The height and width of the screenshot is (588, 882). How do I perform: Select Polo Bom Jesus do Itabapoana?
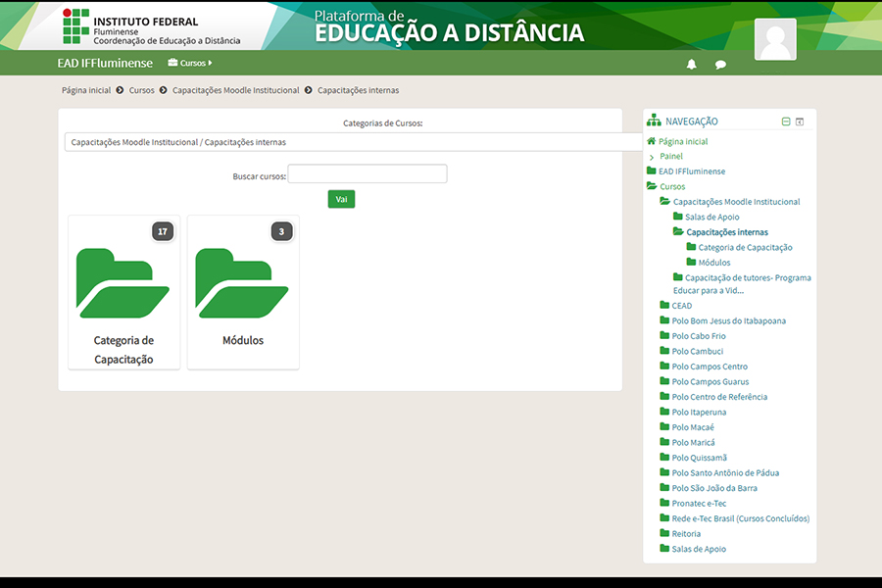(728, 320)
